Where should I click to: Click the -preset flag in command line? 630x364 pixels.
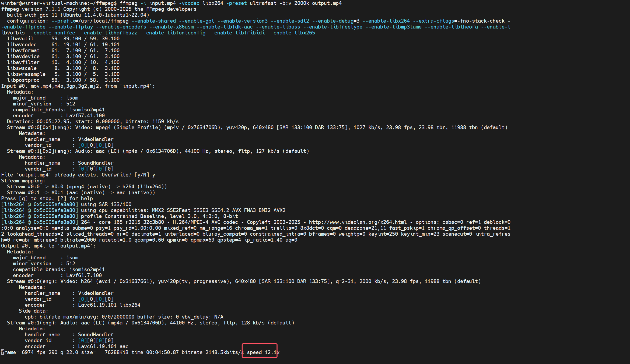[x=236, y=3]
